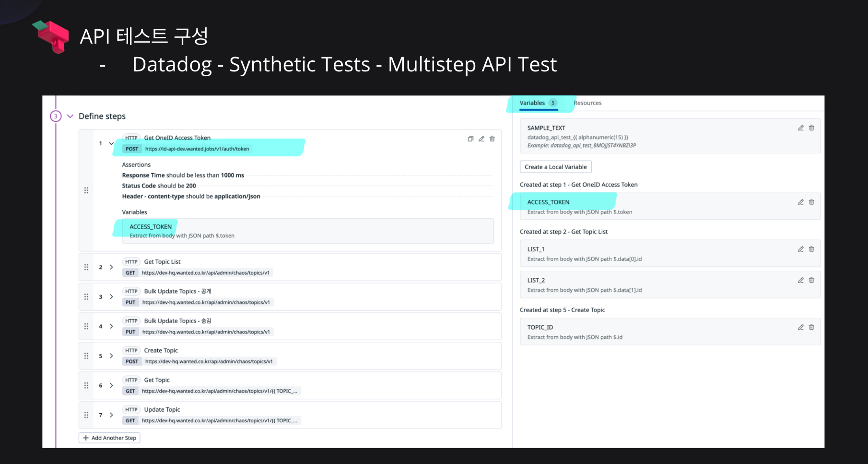Grab drag handle of step 7 Update Topic
Image resolution: width=868 pixels, height=464 pixels.
point(86,415)
